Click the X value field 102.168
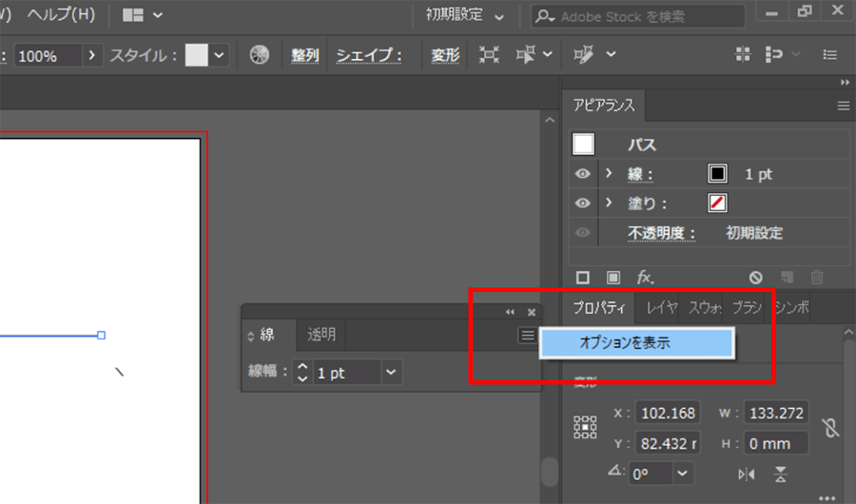The width and height of the screenshot is (856, 504). (x=668, y=414)
